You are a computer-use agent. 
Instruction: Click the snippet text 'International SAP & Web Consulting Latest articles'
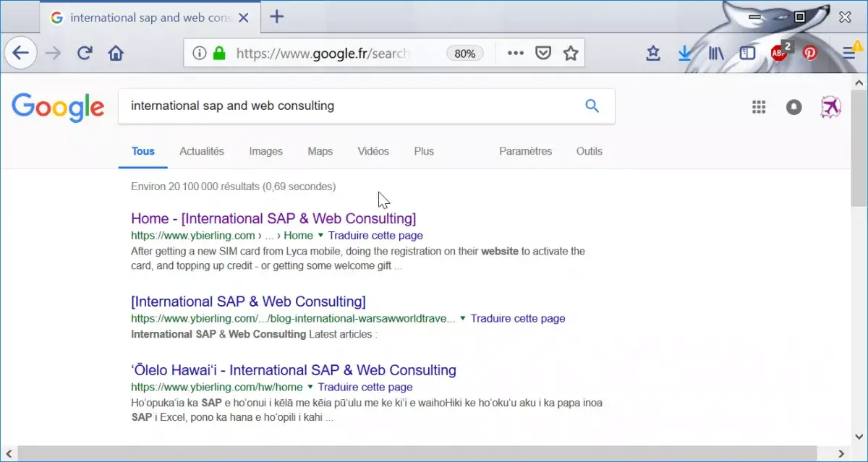(255, 334)
